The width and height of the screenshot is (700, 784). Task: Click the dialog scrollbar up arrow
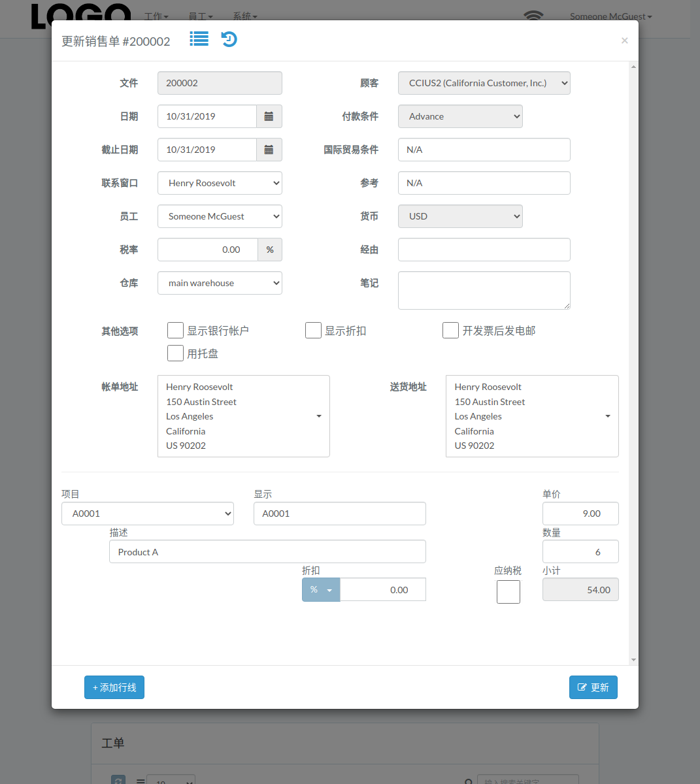coord(633,67)
